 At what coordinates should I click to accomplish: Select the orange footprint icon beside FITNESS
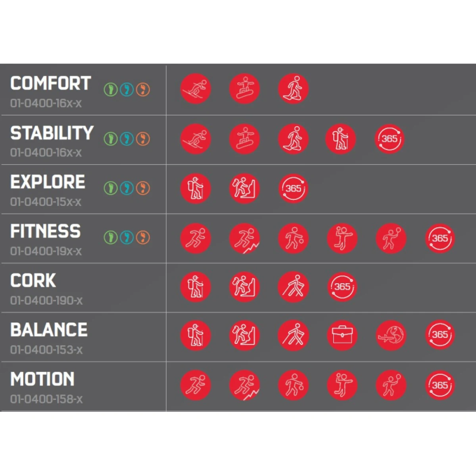coord(143,238)
